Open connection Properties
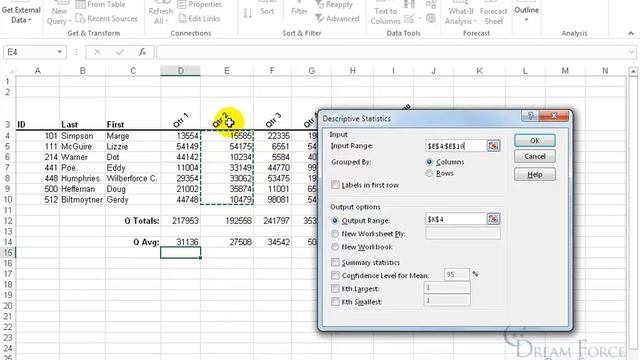Viewport: 640px width, 360px height. pyautogui.click(x=200, y=4)
